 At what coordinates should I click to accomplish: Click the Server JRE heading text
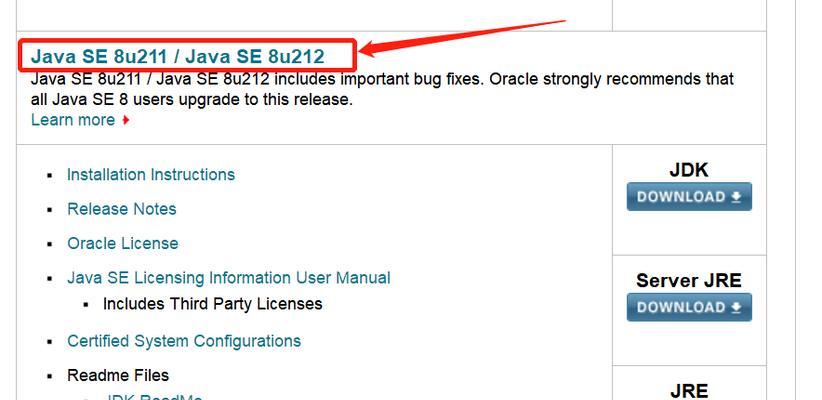click(x=689, y=280)
